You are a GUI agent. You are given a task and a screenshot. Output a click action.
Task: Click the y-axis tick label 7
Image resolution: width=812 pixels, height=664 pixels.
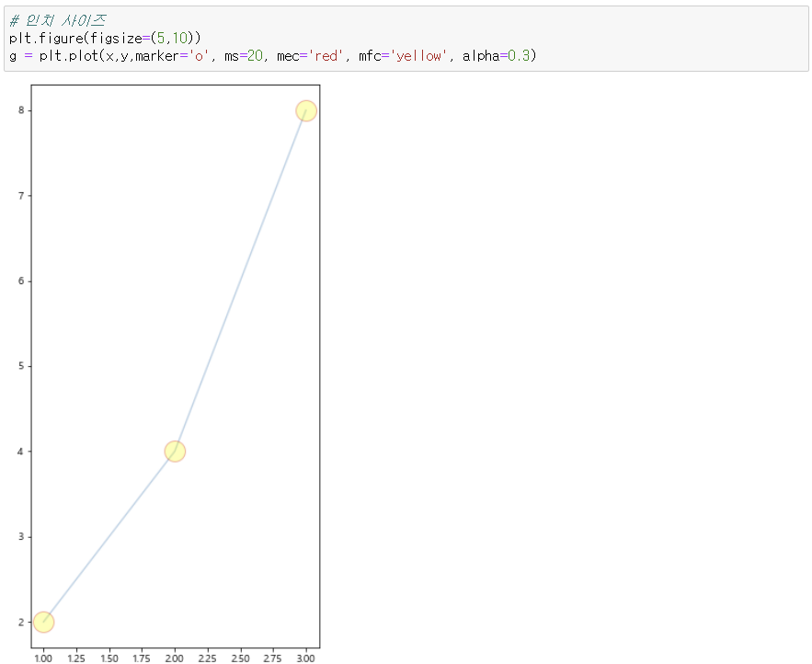(21, 196)
